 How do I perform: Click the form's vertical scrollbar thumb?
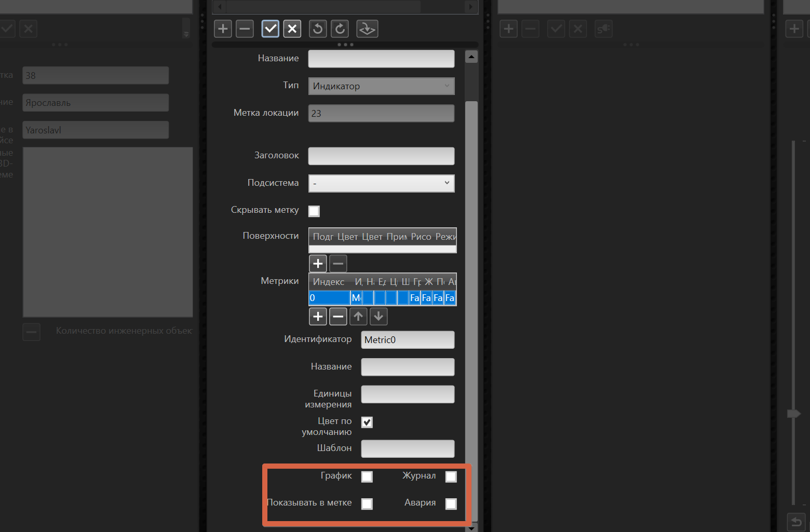tap(471, 310)
